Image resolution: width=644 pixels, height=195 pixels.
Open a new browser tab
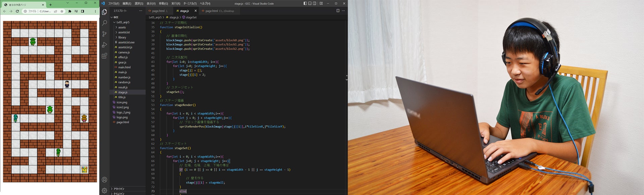coord(50,5)
